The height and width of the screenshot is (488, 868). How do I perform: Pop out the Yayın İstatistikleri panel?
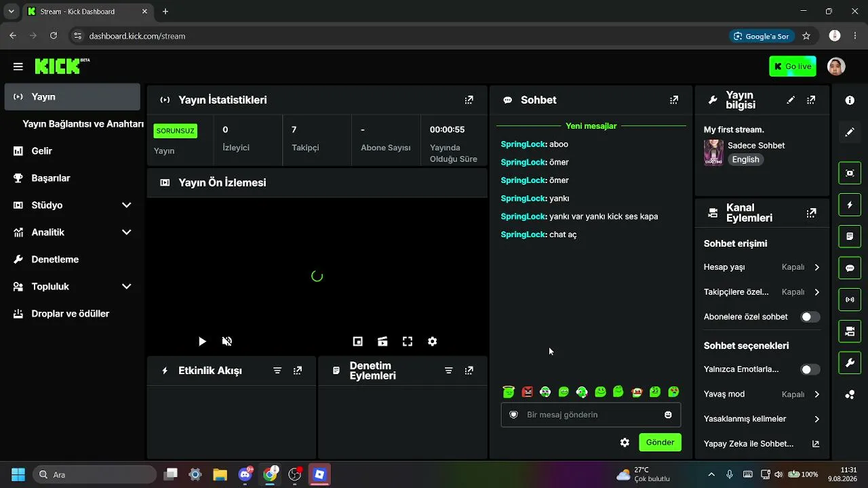469,100
